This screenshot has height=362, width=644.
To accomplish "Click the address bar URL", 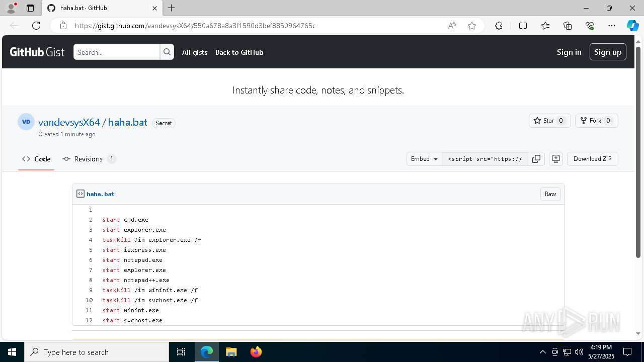I will [x=195, y=26].
